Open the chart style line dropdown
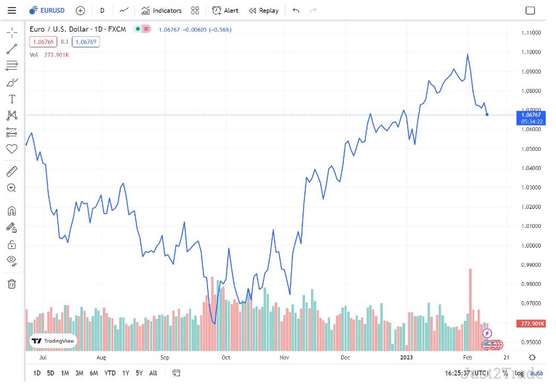 click(124, 11)
